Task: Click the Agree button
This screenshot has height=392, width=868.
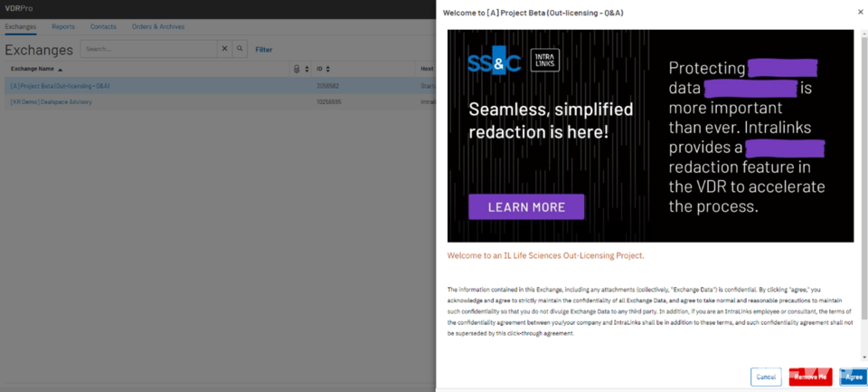Action: point(853,377)
